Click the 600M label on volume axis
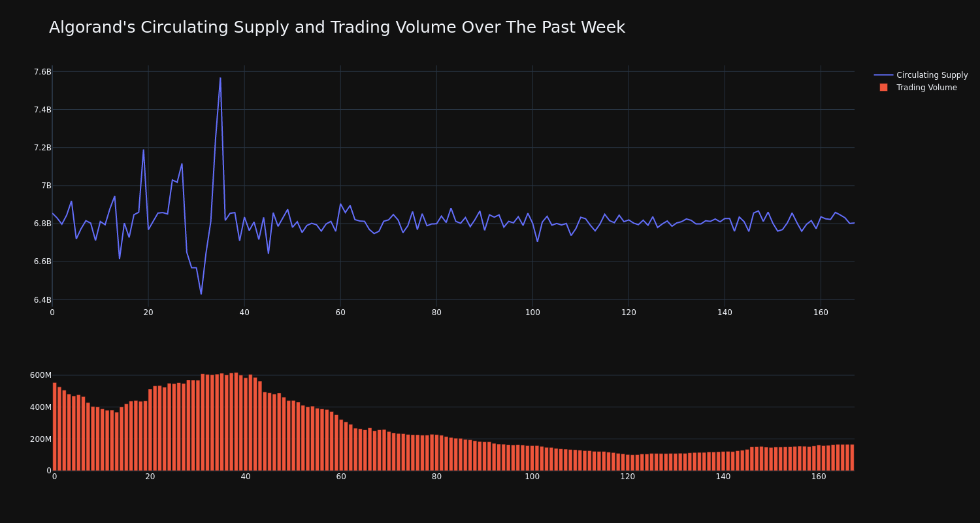Viewport: 980px width, 523px height. click(x=41, y=375)
